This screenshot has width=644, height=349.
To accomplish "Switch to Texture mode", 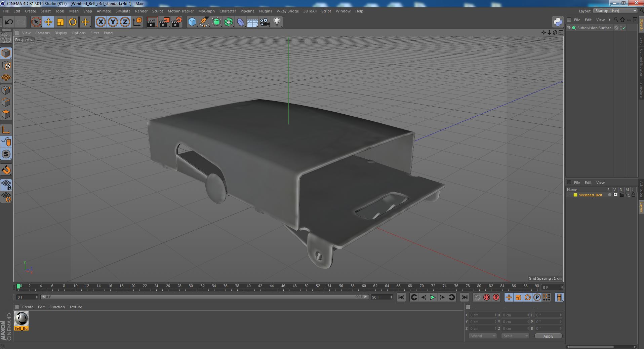I will (x=6, y=66).
